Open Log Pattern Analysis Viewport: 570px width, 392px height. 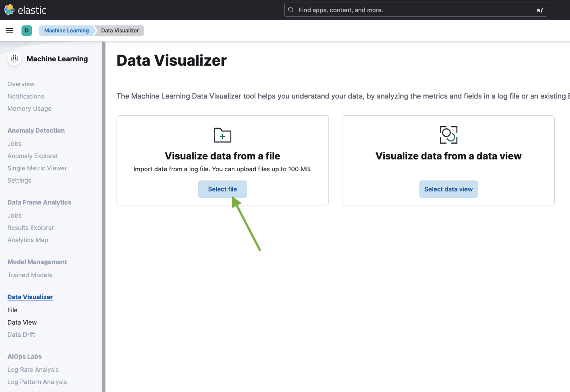(x=37, y=382)
